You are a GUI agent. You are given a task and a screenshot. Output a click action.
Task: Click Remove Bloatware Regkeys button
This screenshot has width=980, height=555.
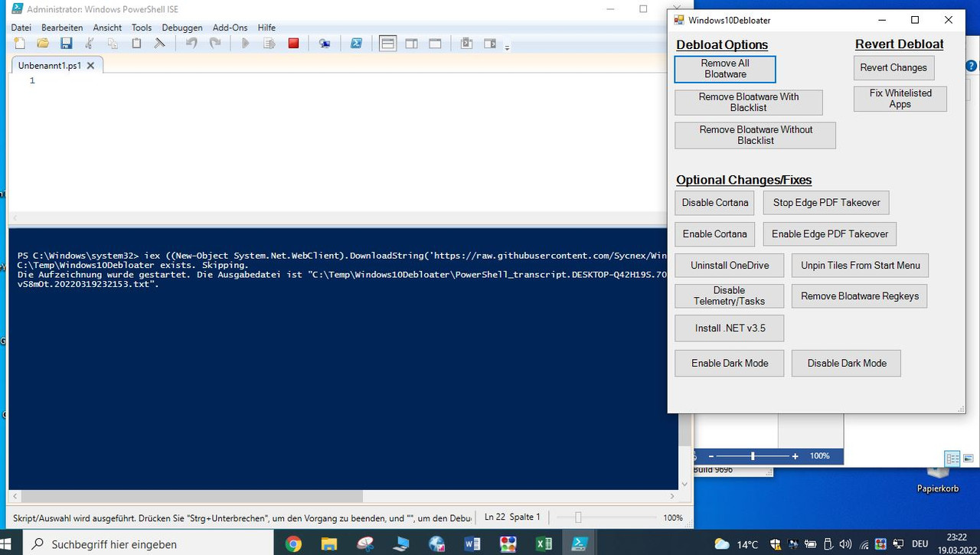pos(860,296)
